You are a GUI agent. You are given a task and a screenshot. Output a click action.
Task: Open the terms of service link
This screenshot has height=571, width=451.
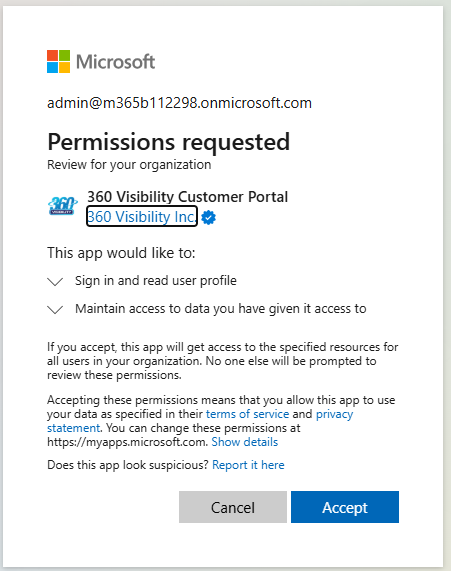pos(247,414)
